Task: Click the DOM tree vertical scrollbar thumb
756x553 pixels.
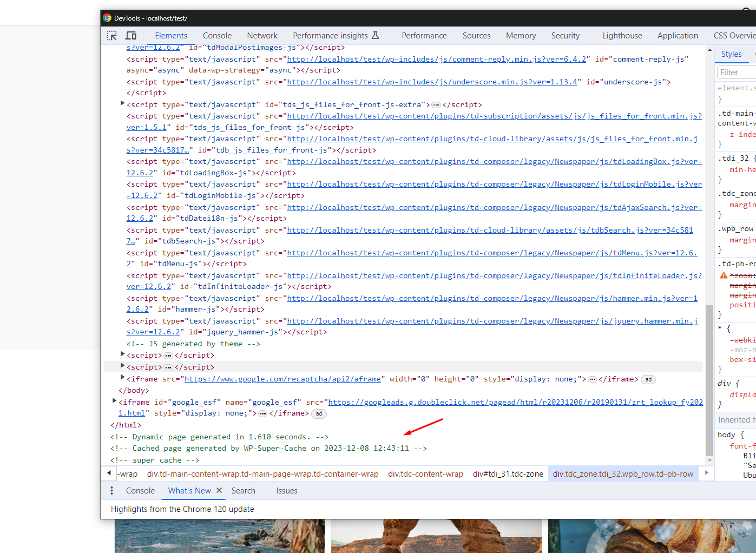Action: click(x=709, y=381)
